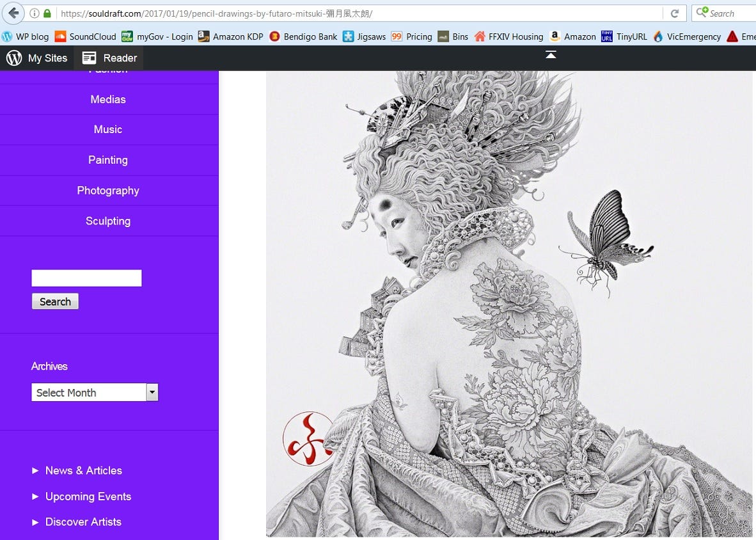This screenshot has height=540, width=756.
Task: Open the Amazon bookmark
Action: (572, 36)
